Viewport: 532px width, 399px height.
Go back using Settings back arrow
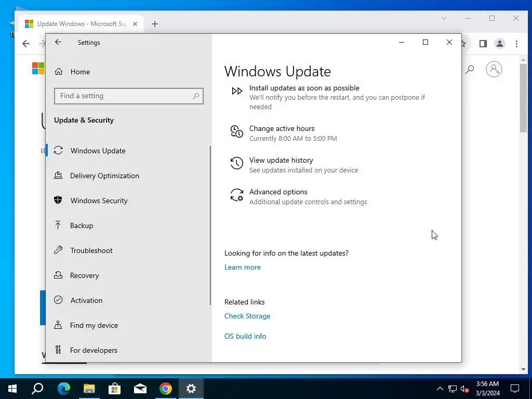(x=58, y=42)
